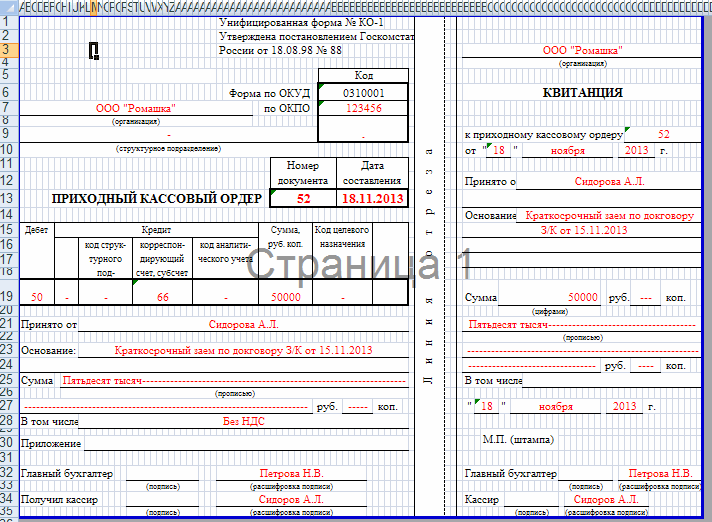This screenshot has width=712, height=522.
Task: Select the Код header cell
Action: pos(363,75)
